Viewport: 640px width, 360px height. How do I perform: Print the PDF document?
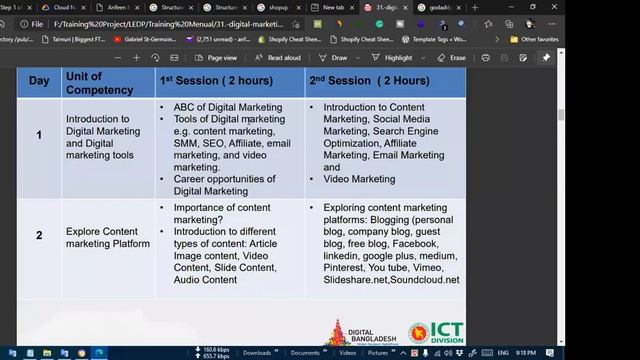click(486, 58)
